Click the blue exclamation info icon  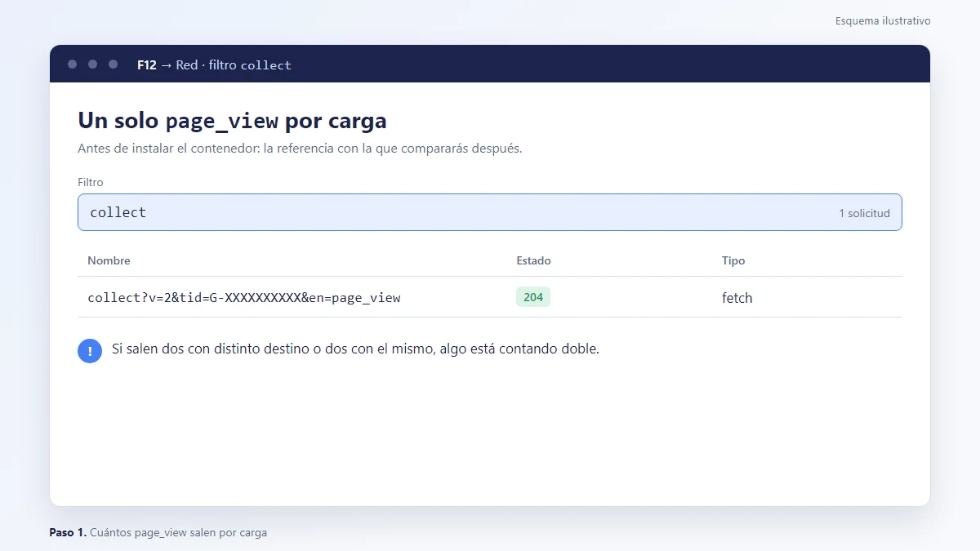pyautogui.click(x=90, y=351)
